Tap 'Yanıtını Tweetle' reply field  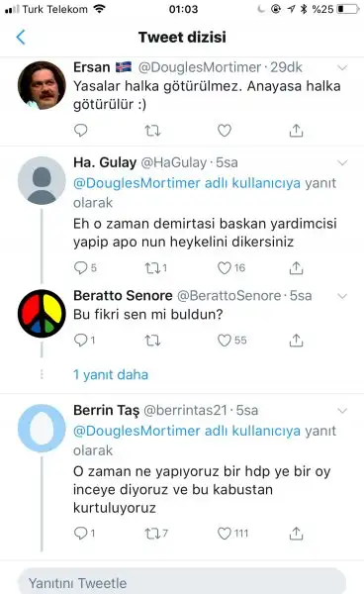click(x=182, y=582)
